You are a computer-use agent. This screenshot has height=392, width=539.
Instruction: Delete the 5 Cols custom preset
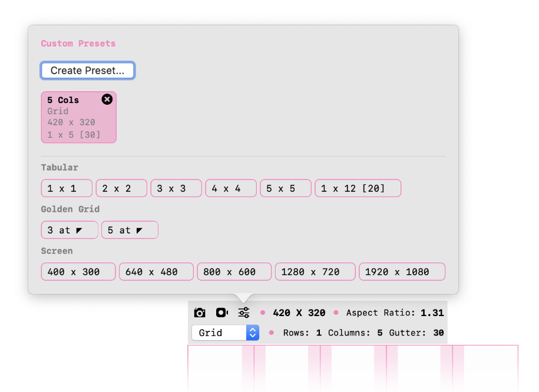107,99
